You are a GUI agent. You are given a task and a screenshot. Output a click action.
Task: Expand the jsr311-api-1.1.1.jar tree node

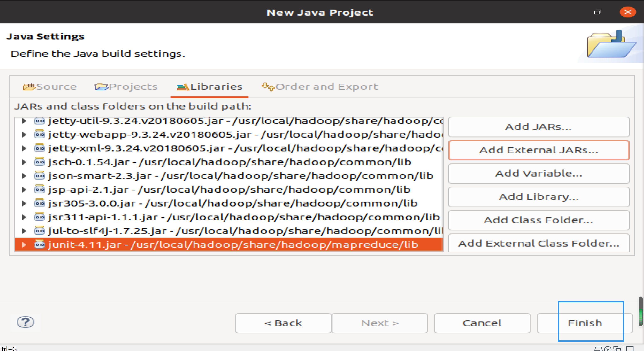point(24,217)
